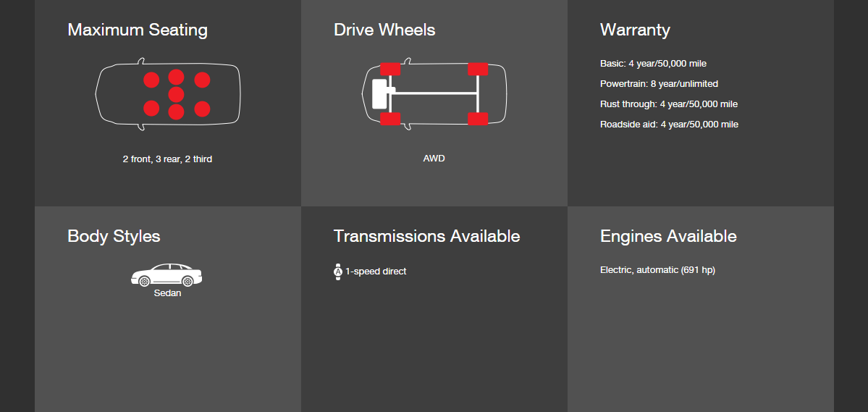Click the Maximum Seating heading
Screen dimensions: 868x412
coord(138,30)
